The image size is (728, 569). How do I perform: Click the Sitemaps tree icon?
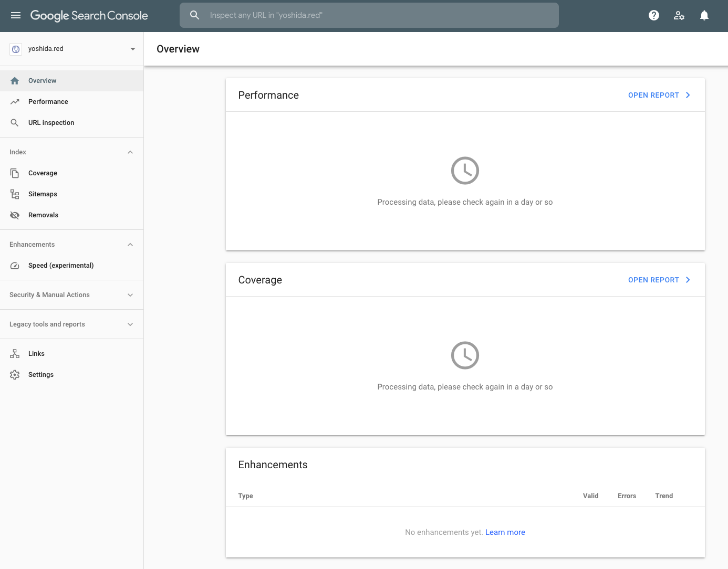(x=15, y=194)
